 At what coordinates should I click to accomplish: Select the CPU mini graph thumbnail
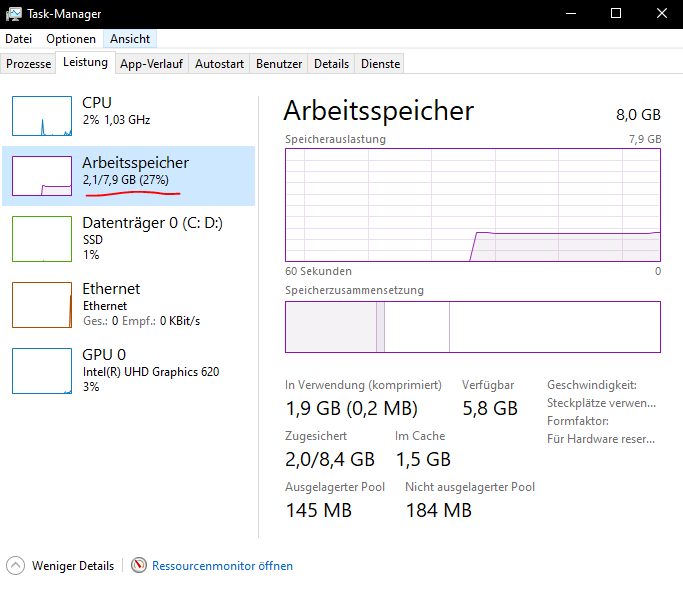[41, 115]
